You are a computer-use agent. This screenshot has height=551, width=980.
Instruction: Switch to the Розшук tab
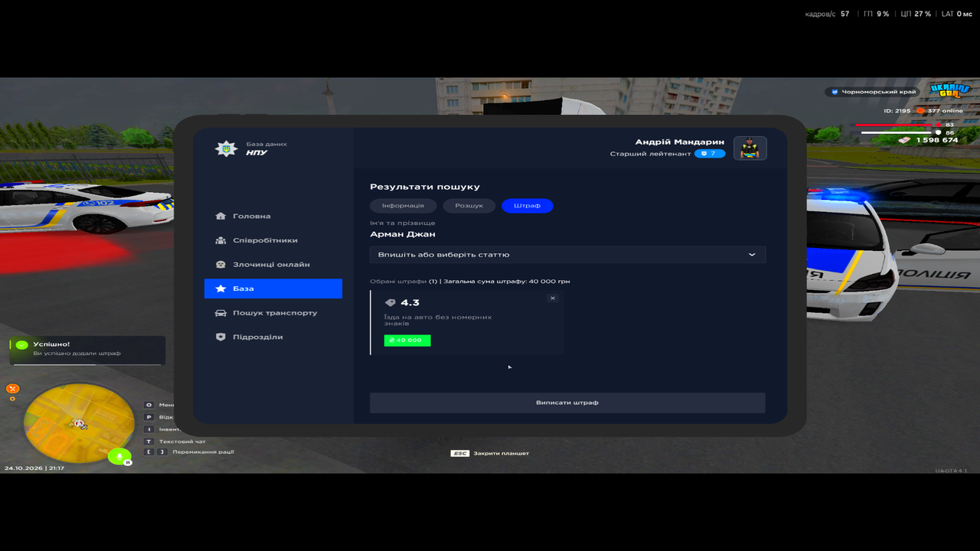coord(469,206)
